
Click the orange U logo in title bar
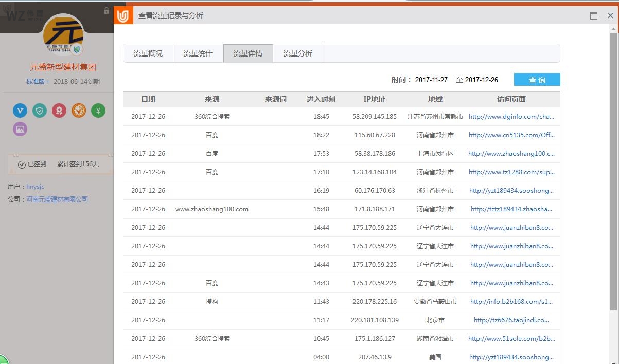tap(123, 16)
